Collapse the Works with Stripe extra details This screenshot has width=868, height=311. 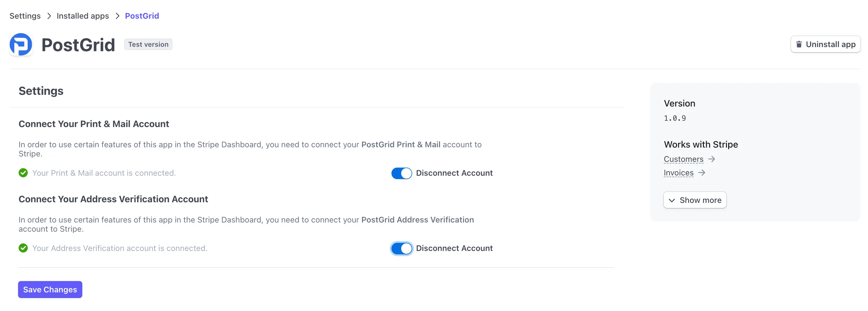tap(695, 200)
